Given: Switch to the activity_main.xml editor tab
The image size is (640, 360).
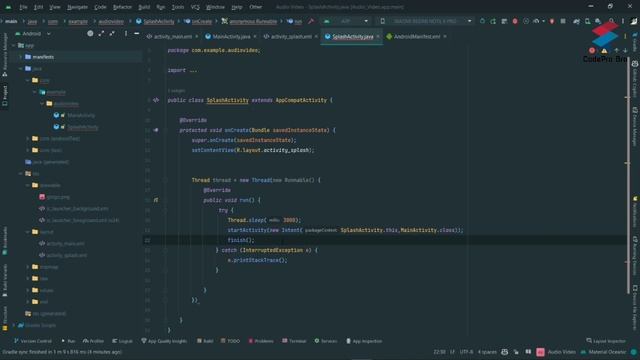Looking at the screenshot, I should tap(173, 36).
